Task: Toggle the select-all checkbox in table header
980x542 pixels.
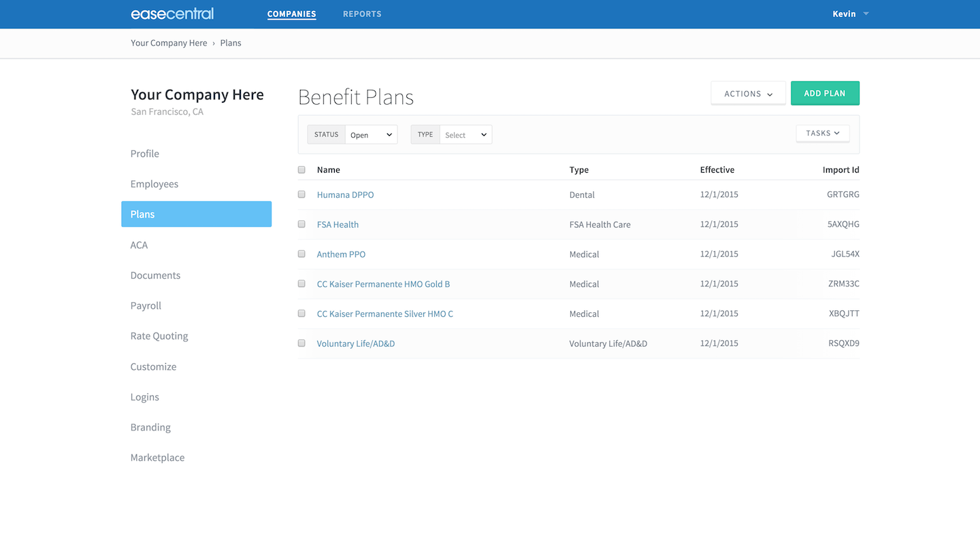Action: point(301,170)
